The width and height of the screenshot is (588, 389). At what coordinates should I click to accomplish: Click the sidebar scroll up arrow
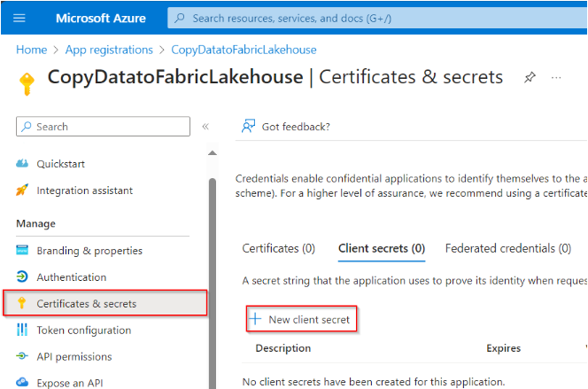pyautogui.click(x=213, y=152)
